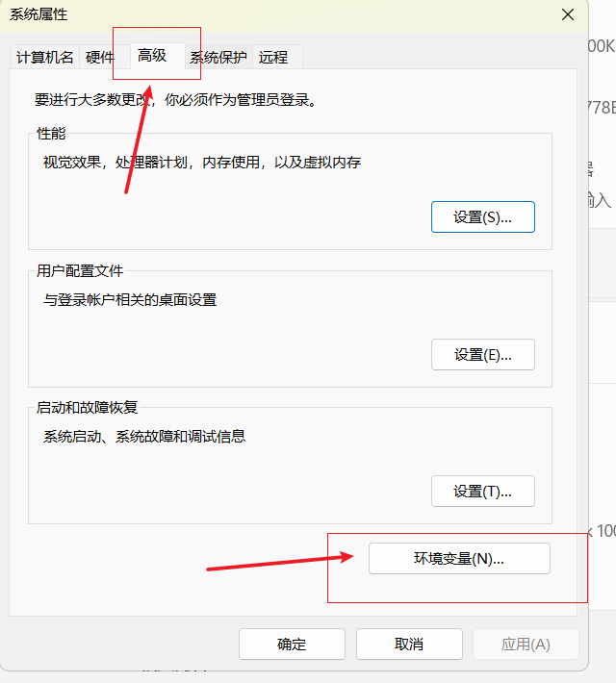Click the disabled 应用(A) button
Viewport: 616px width, 683px height.
(x=526, y=644)
